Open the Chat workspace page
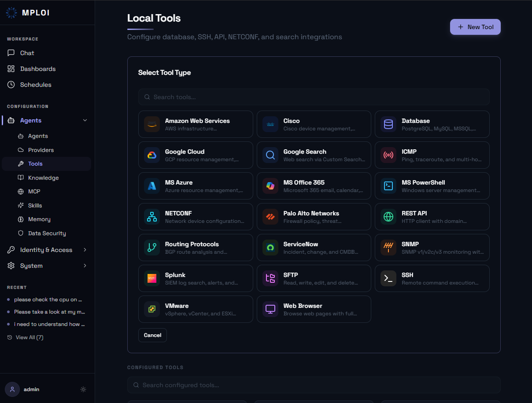This screenshot has height=403, width=532. (47, 53)
